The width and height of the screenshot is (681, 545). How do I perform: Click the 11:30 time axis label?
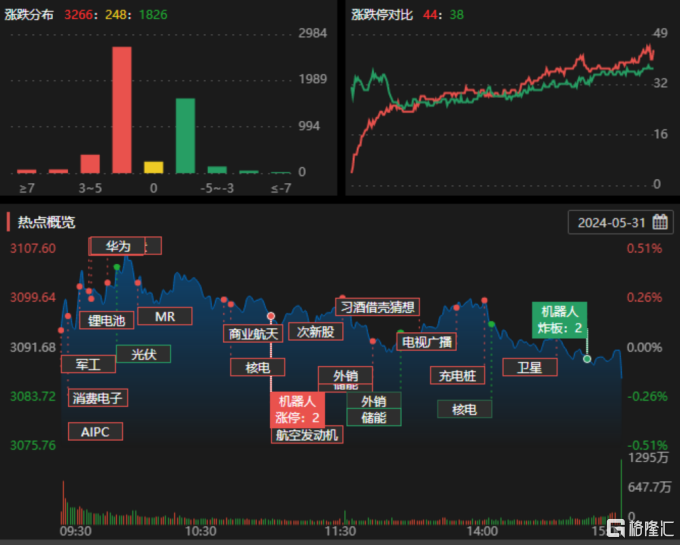(x=340, y=531)
